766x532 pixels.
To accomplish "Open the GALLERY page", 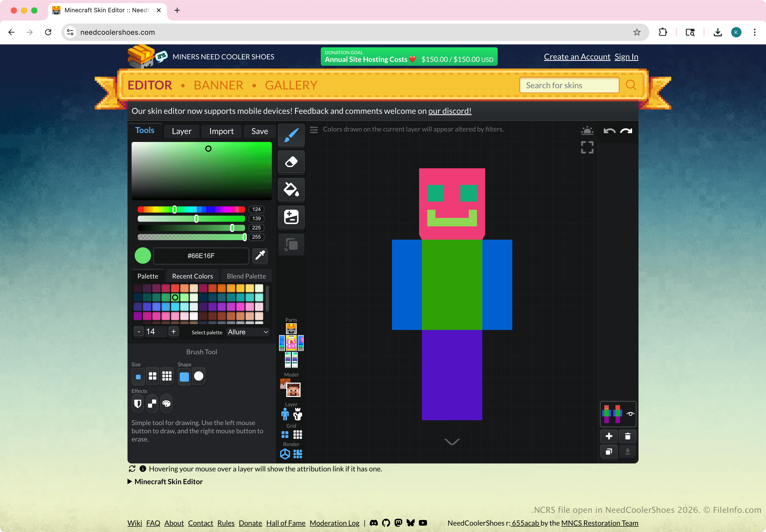I will (x=291, y=85).
